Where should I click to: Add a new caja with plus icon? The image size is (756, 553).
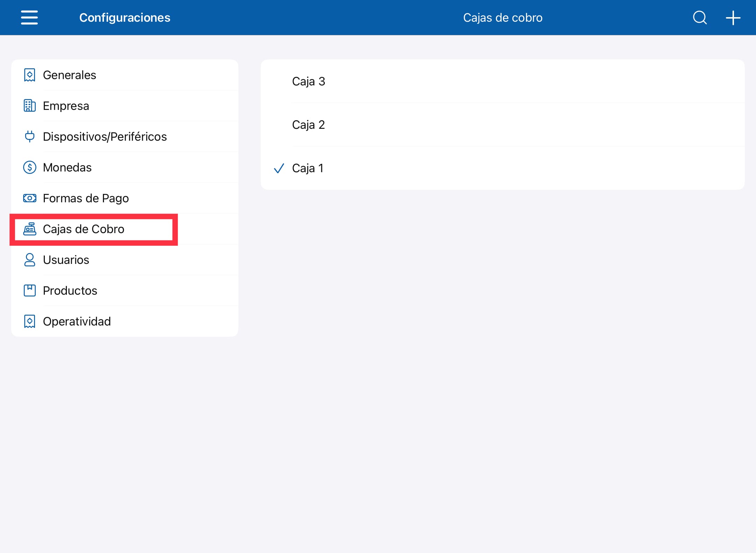(733, 17)
